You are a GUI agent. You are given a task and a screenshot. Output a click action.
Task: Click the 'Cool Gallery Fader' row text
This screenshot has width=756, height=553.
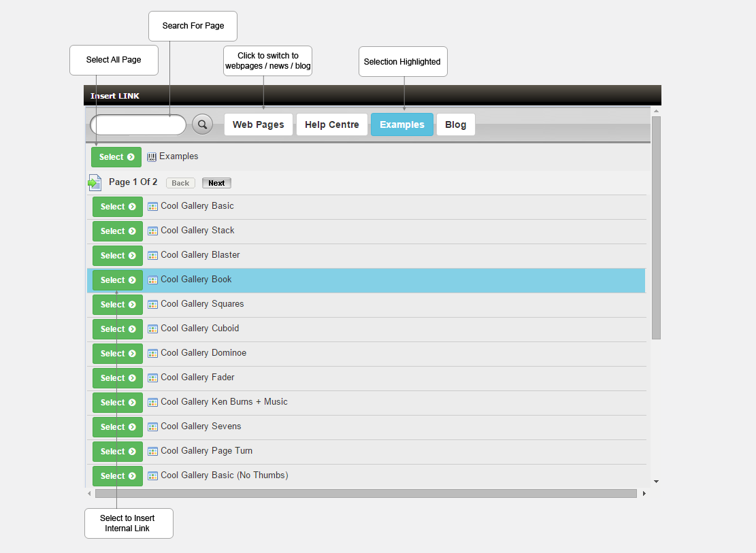point(198,378)
